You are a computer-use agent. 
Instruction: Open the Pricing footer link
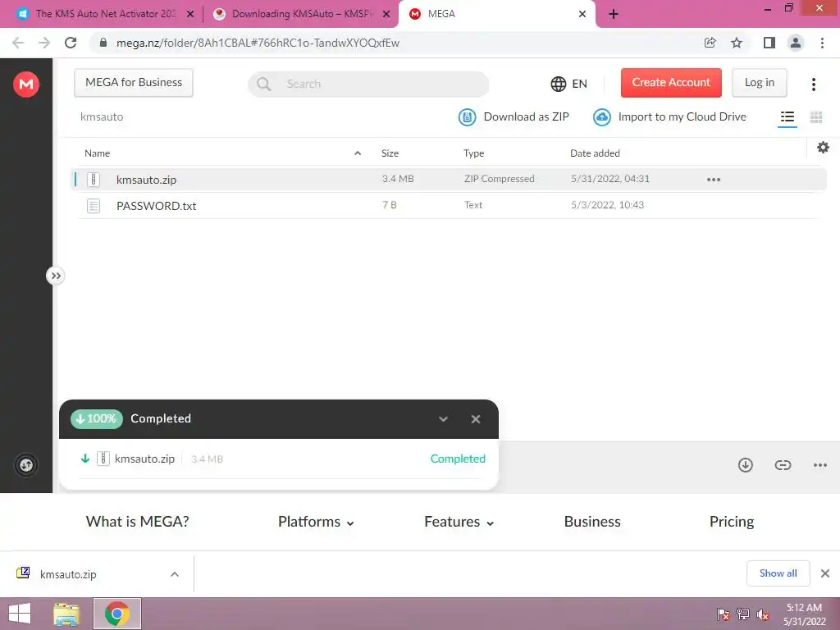[x=731, y=522]
